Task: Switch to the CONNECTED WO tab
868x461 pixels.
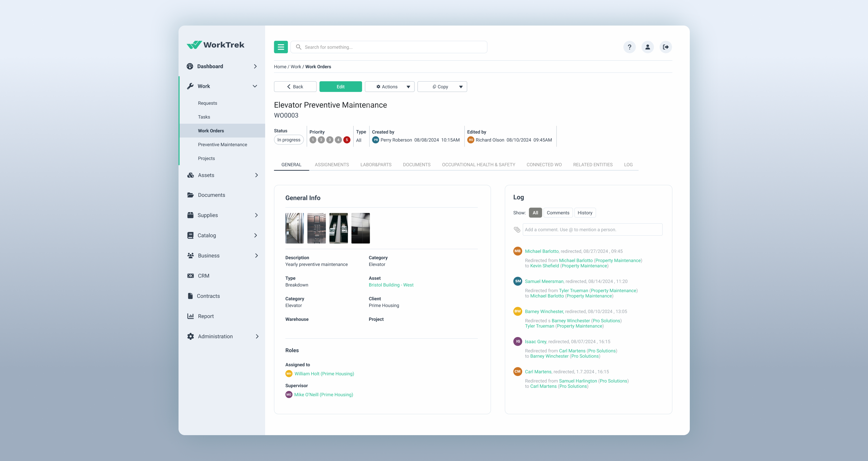Action: point(544,164)
